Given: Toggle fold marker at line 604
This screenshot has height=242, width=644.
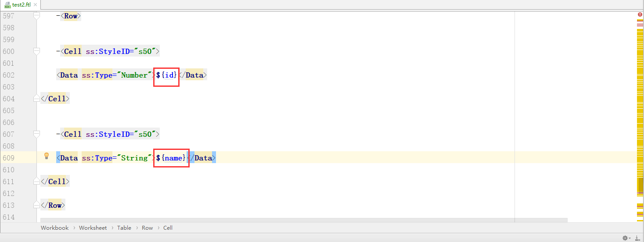Looking at the screenshot, I should coord(36,99).
